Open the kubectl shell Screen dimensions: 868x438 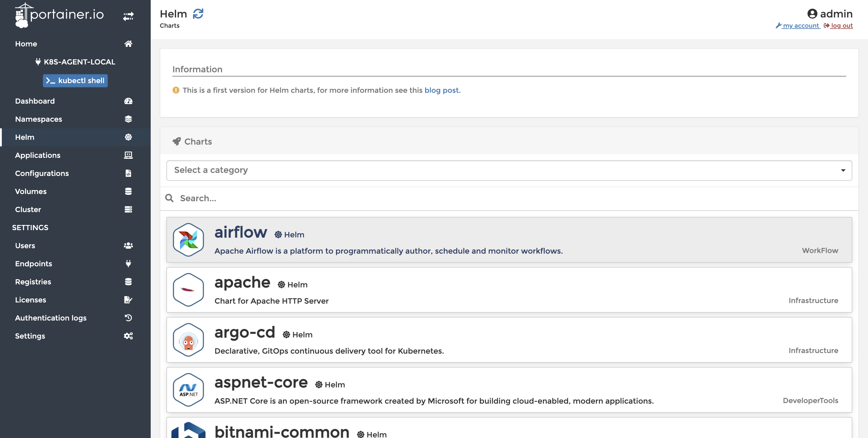click(75, 80)
